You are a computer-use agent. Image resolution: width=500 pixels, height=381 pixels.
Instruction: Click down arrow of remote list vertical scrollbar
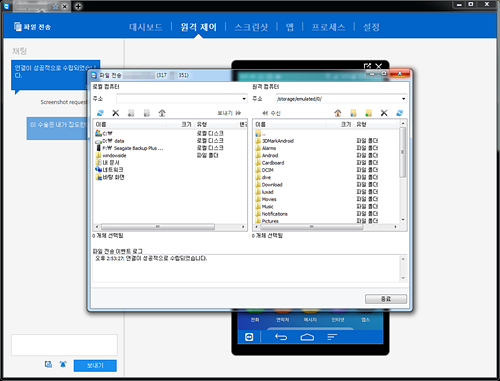pos(403,220)
